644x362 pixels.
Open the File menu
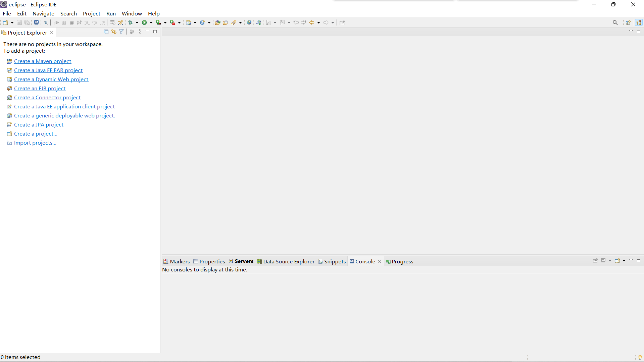pos(7,13)
